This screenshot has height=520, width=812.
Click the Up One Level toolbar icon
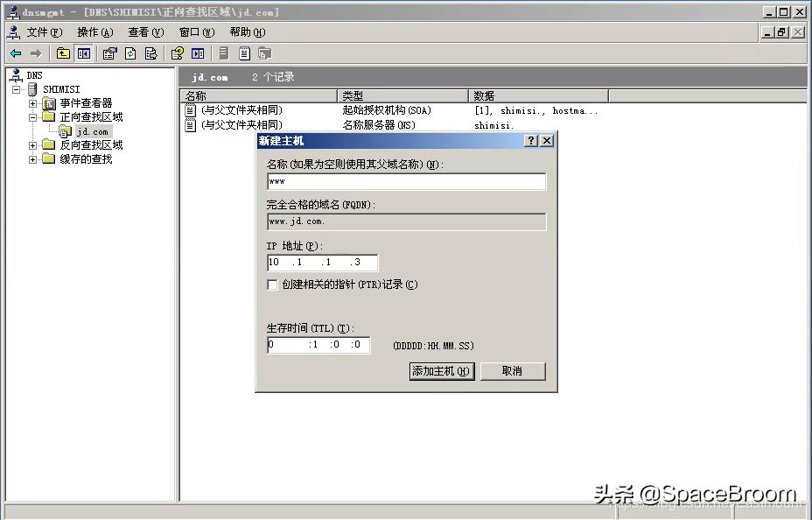pos(61,53)
